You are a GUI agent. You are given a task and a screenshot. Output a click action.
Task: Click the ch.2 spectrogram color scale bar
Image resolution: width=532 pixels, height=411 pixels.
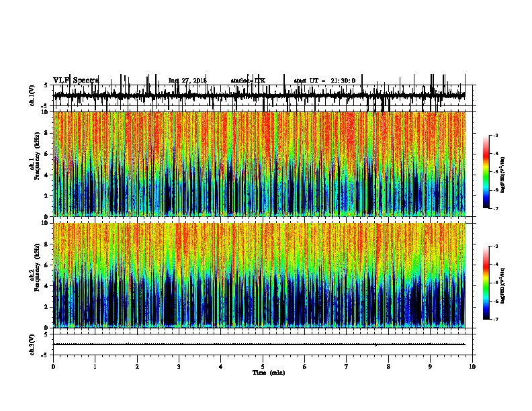point(486,283)
